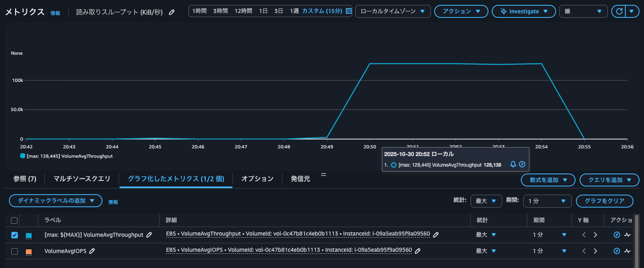Click anomaly detection icon for VolumeAvgIOPS row
The width and height of the screenshot is (644, 268).
(x=627, y=251)
